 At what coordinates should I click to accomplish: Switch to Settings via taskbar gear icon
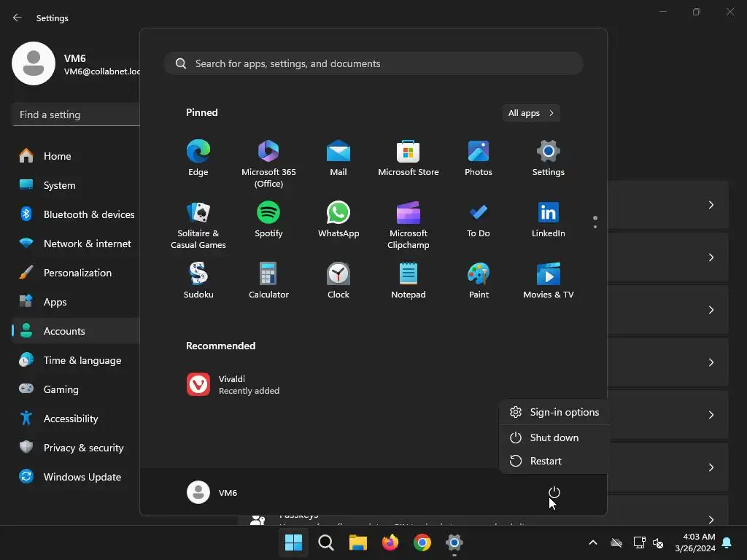coord(454,542)
